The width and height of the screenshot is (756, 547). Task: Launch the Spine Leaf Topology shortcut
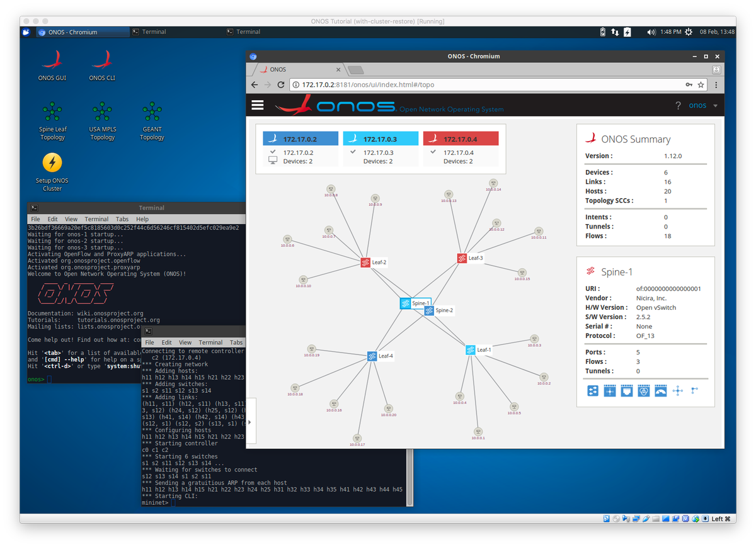(x=52, y=121)
